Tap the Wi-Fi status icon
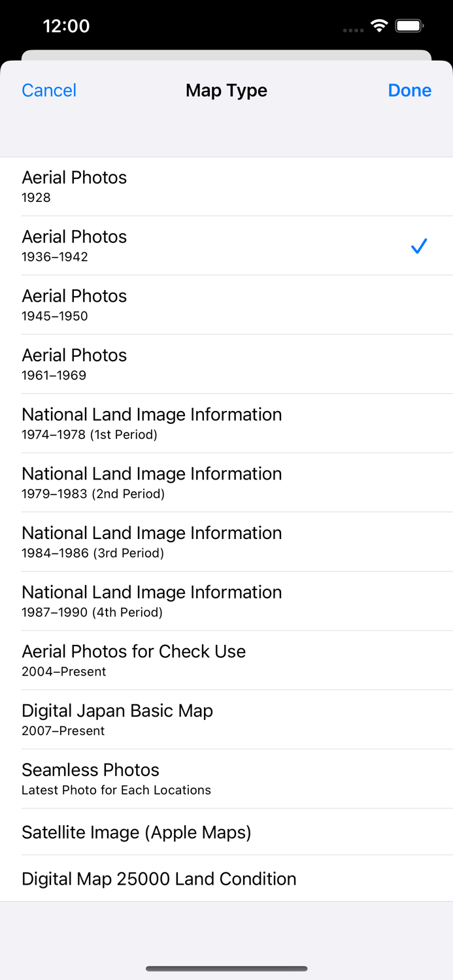The image size is (453, 980). click(x=378, y=26)
